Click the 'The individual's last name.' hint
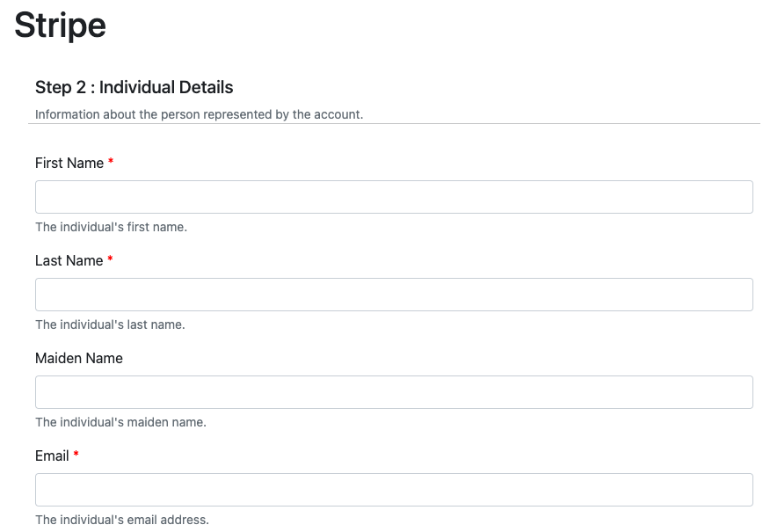Screen dimensions: 763x532 point(110,324)
